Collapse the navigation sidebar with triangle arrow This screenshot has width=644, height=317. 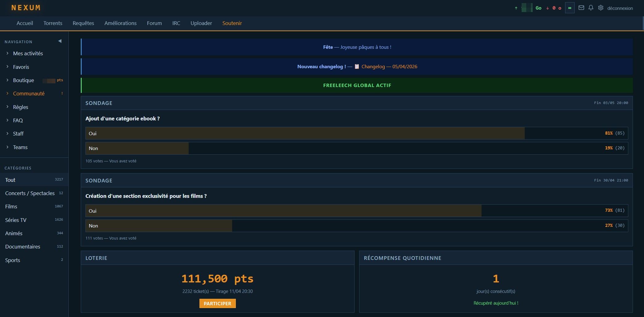pyautogui.click(x=60, y=41)
